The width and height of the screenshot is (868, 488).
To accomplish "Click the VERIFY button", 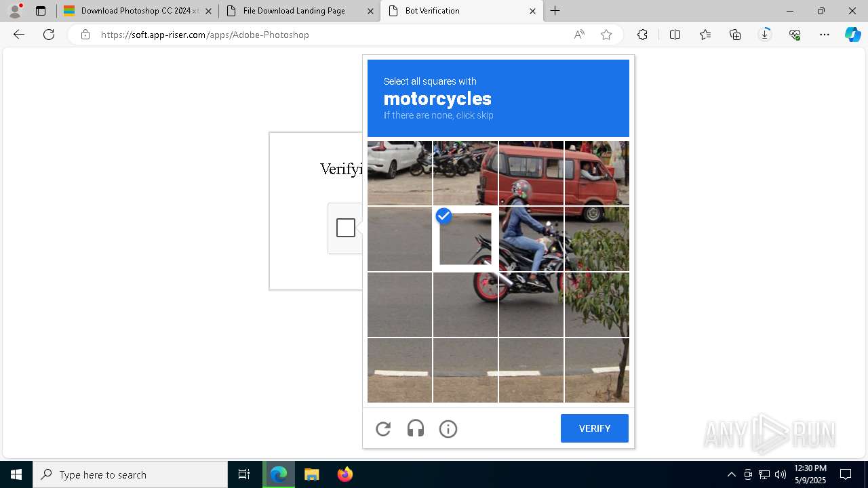I will click(595, 428).
